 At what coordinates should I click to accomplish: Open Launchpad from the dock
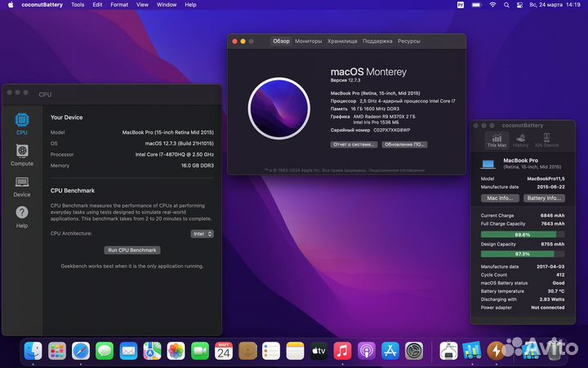[x=57, y=351]
